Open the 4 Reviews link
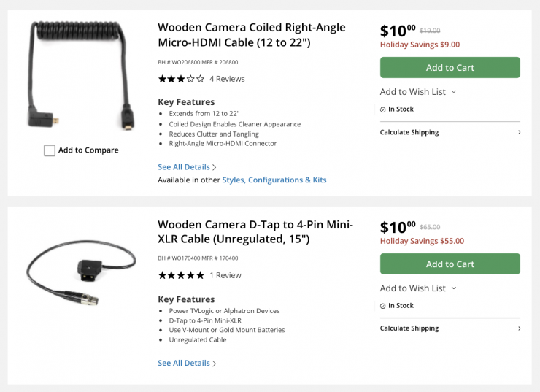Viewport: 540px width, 392px height. [227, 79]
